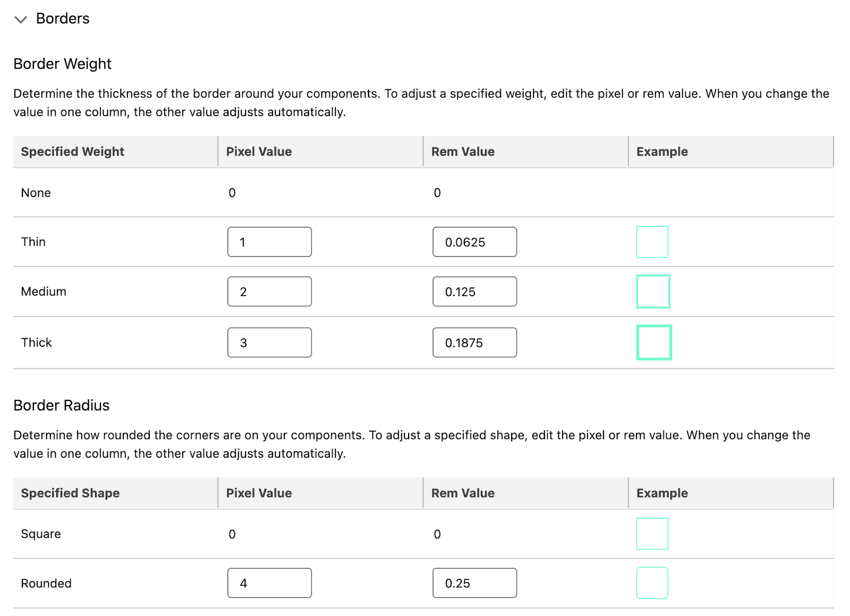Click the Thick pixel value field
This screenshot has width=850, height=616.
pyautogui.click(x=269, y=343)
